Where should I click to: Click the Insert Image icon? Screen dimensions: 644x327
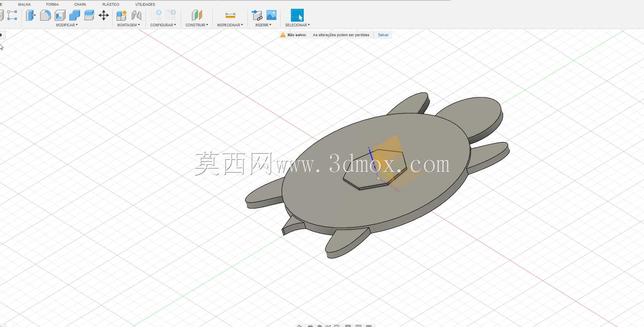[272, 15]
